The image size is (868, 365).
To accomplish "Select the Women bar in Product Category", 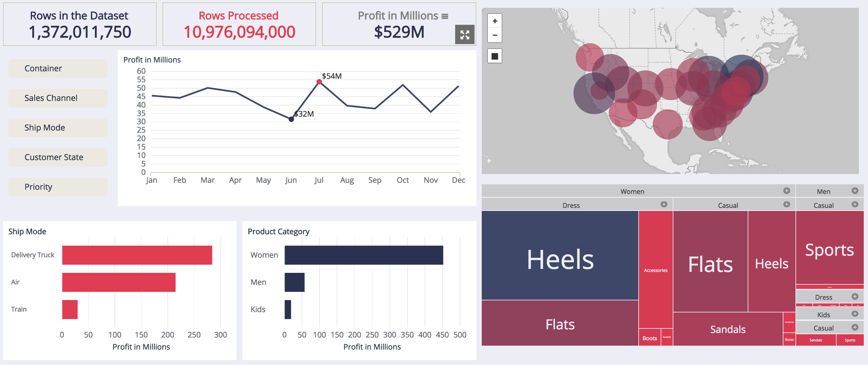I will point(364,255).
